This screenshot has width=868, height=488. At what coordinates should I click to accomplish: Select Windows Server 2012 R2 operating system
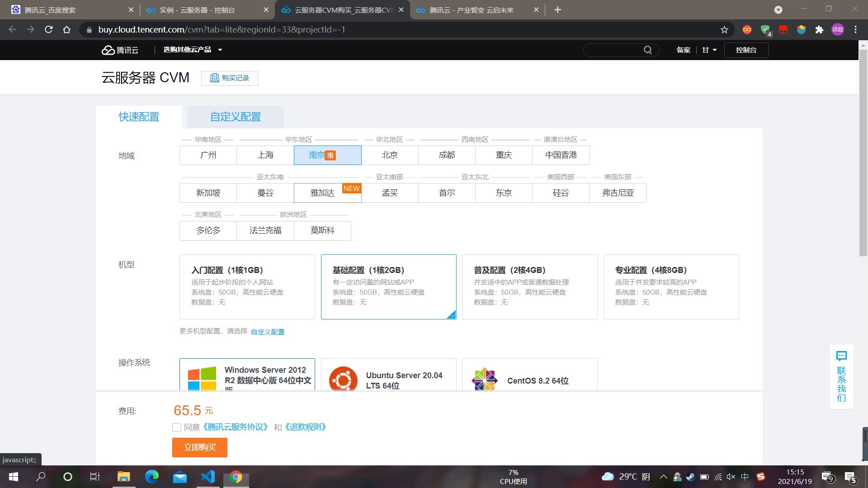pyautogui.click(x=247, y=375)
